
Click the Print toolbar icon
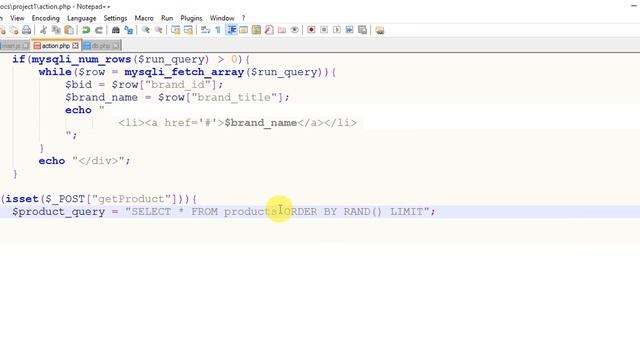[x=27, y=30]
